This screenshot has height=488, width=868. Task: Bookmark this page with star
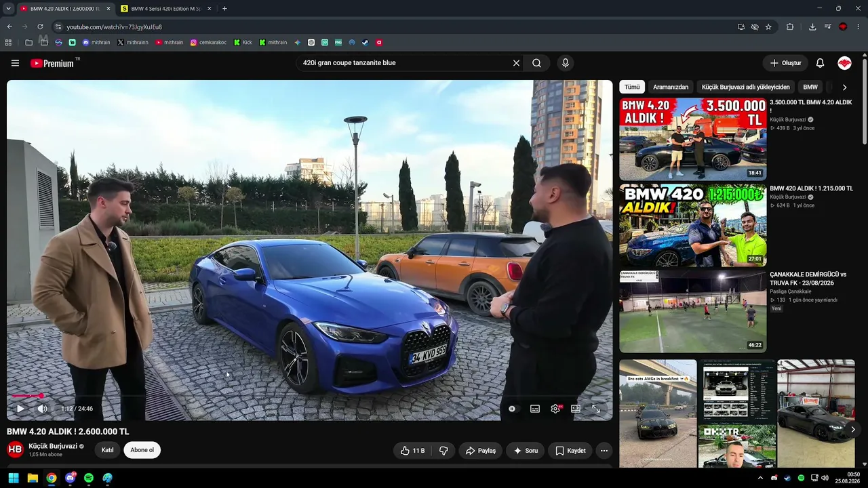click(x=768, y=27)
